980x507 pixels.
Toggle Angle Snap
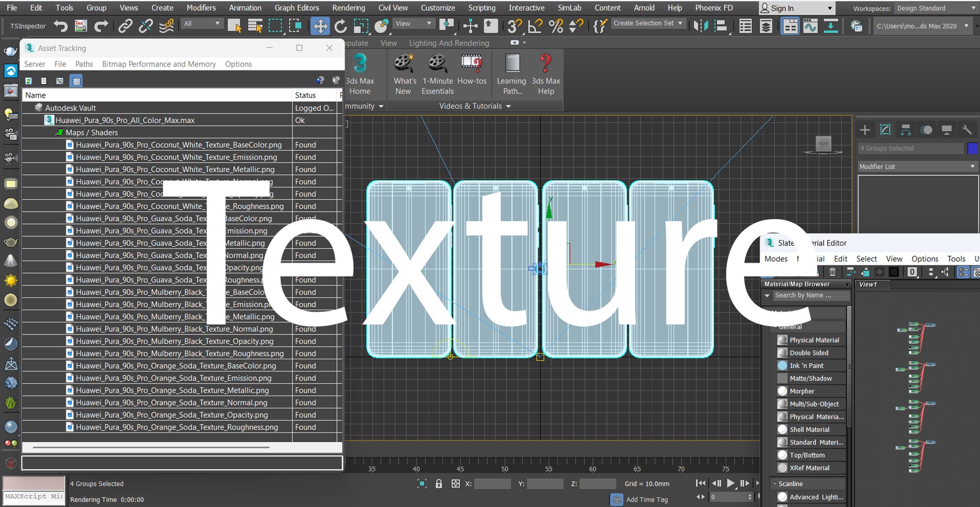coord(535,26)
